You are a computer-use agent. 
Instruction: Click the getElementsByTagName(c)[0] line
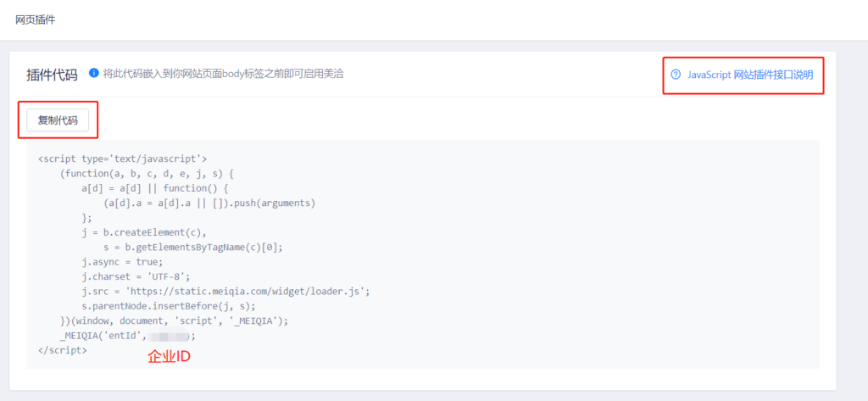192,247
